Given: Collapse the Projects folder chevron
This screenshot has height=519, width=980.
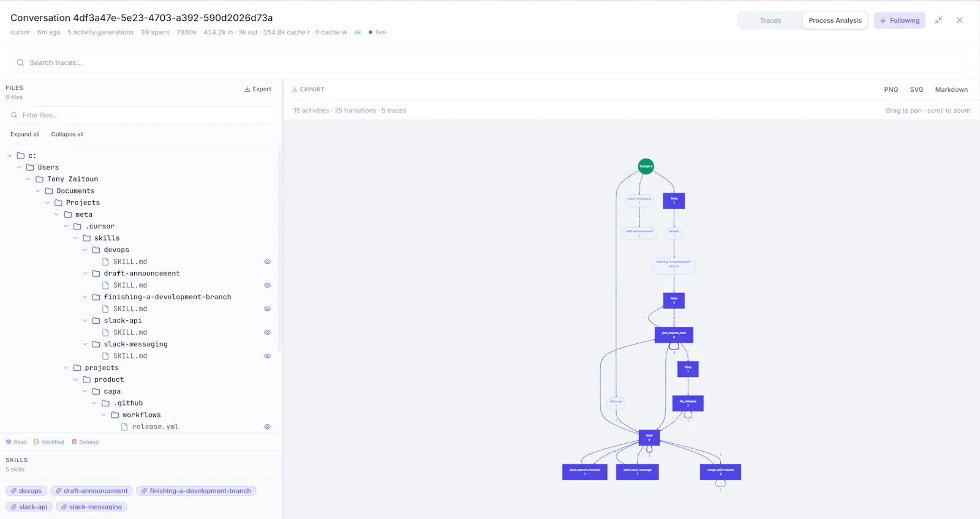Looking at the screenshot, I should (47, 203).
